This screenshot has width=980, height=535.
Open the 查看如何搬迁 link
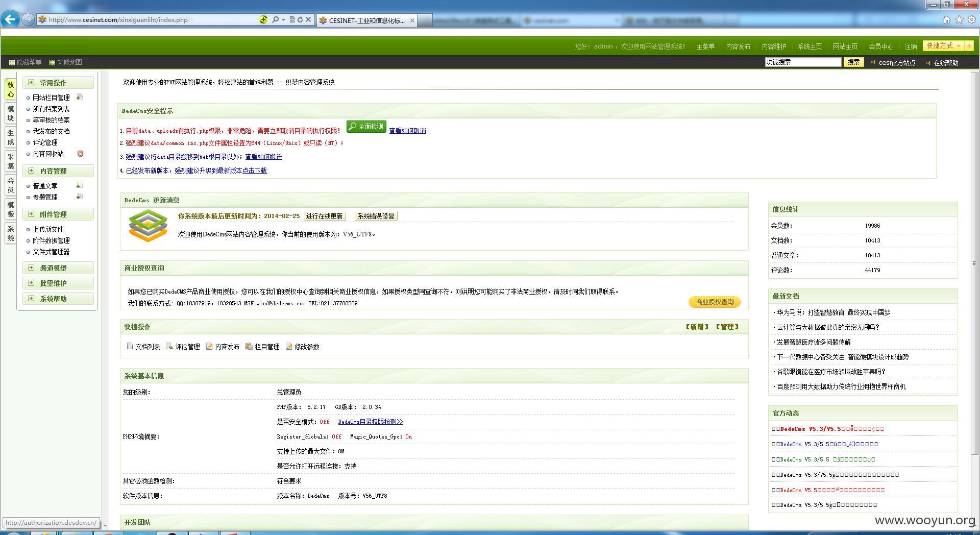point(263,157)
